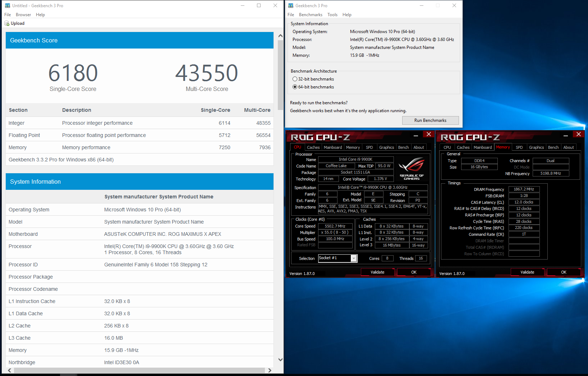Click the single-core score 6180
The width and height of the screenshot is (588, 376).
point(73,73)
